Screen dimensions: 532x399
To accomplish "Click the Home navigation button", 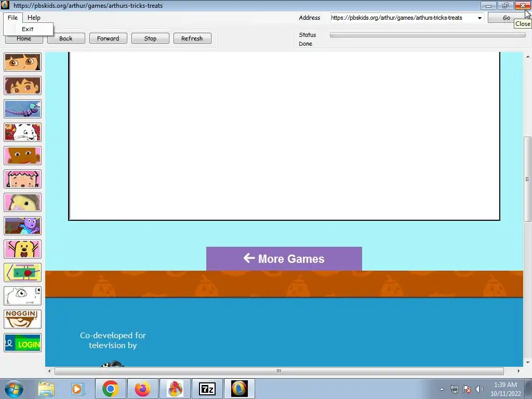I will point(24,38).
